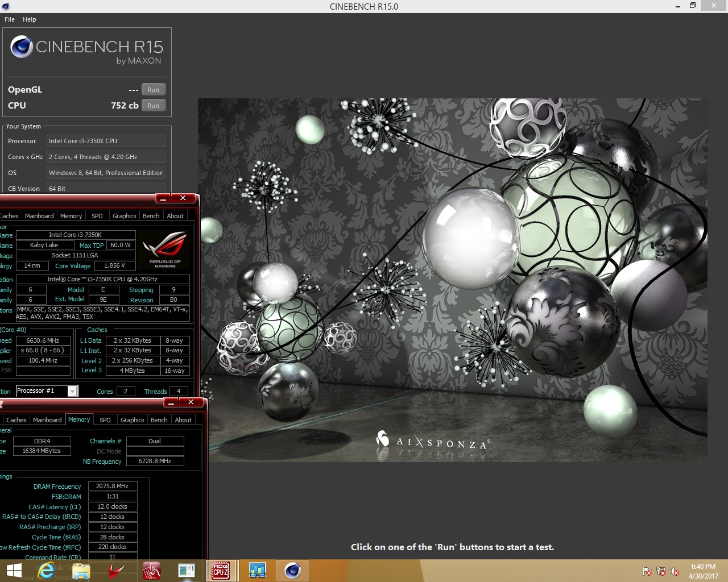Close the upper CPU-Z window
This screenshot has height=582, width=728.
pos(183,198)
